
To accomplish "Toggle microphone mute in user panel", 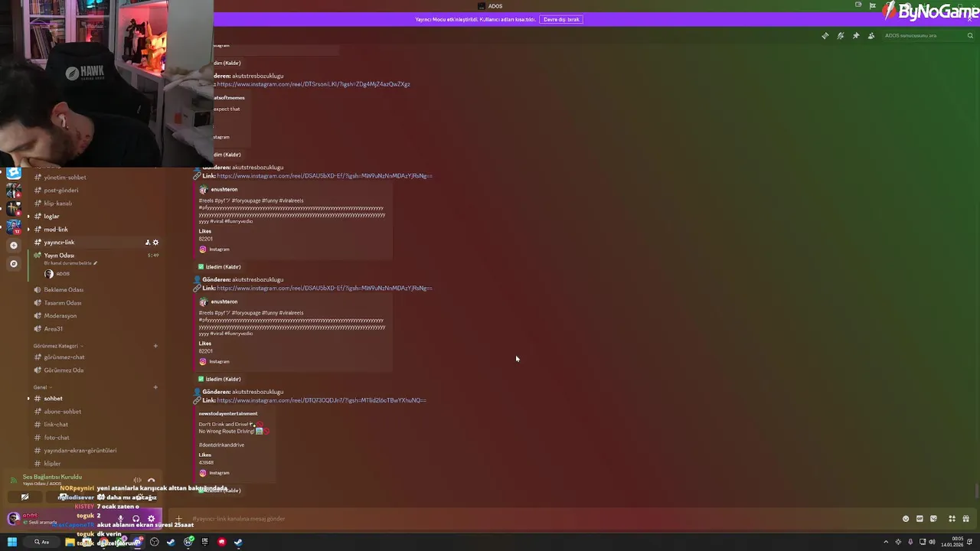I will pyautogui.click(x=120, y=519).
